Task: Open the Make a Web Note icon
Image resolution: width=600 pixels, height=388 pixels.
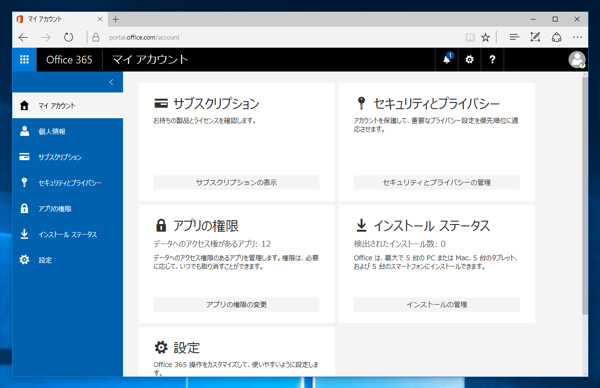Action: tap(535, 37)
